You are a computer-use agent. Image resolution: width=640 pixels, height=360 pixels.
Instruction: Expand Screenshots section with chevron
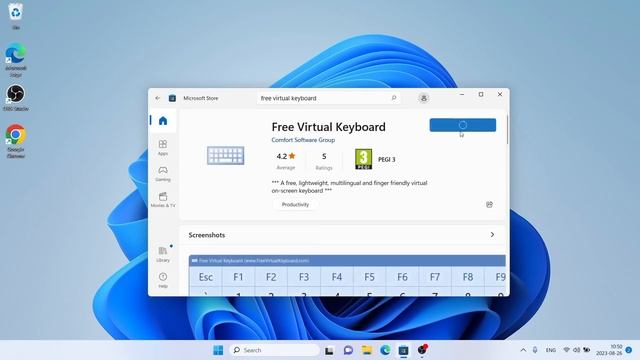tap(492, 235)
